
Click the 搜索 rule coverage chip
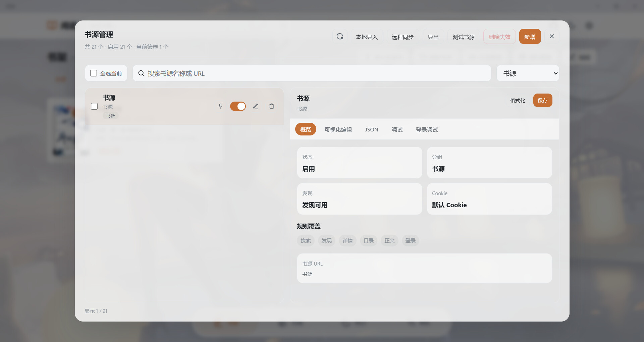click(306, 241)
